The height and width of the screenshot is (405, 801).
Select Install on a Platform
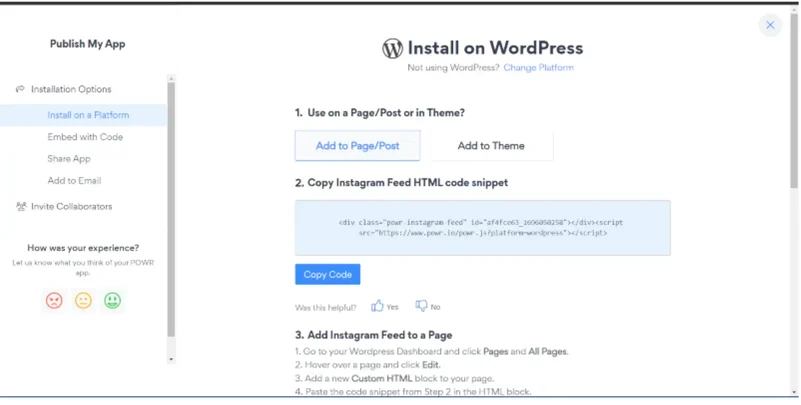[x=83, y=115]
